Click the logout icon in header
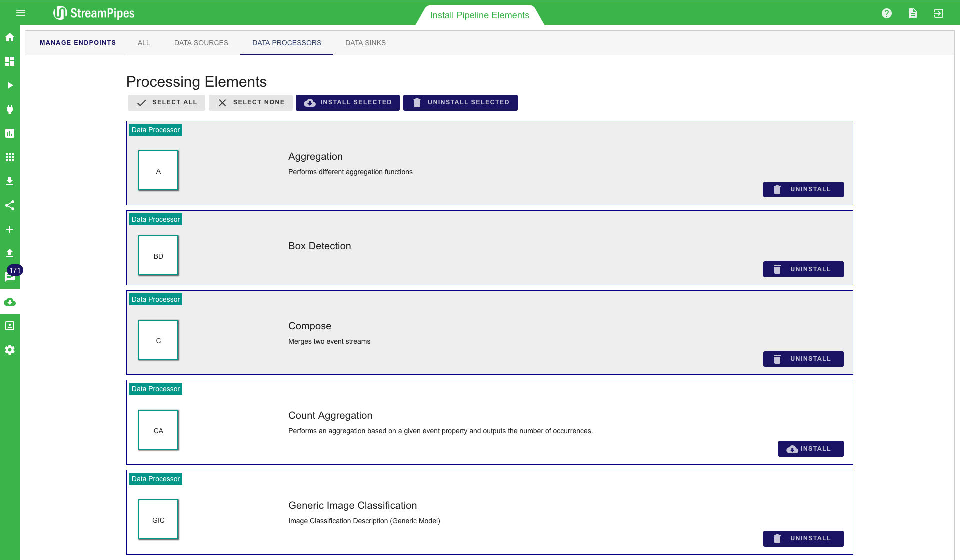 coord(939,13)
